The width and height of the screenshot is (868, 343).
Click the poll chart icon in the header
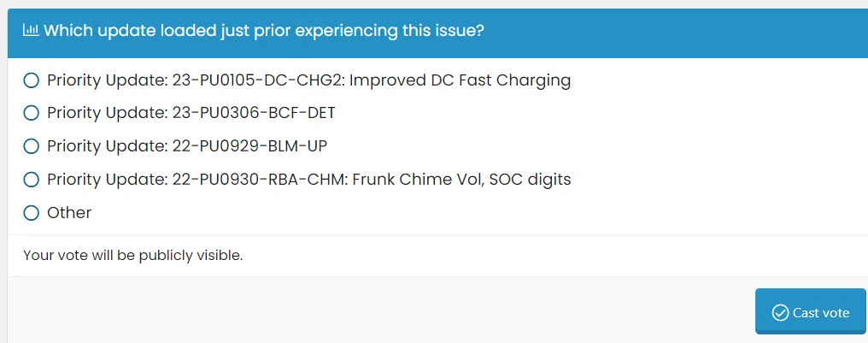click(x=31, y=31)
